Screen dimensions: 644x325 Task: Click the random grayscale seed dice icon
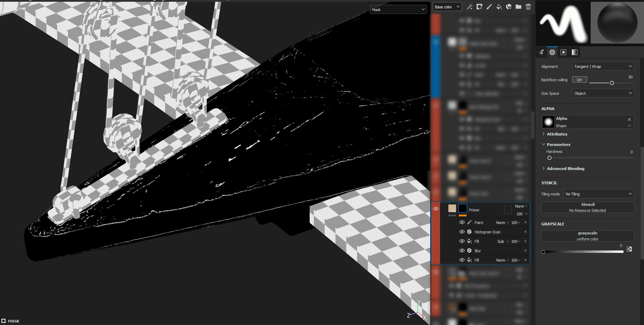coord(629,249)
